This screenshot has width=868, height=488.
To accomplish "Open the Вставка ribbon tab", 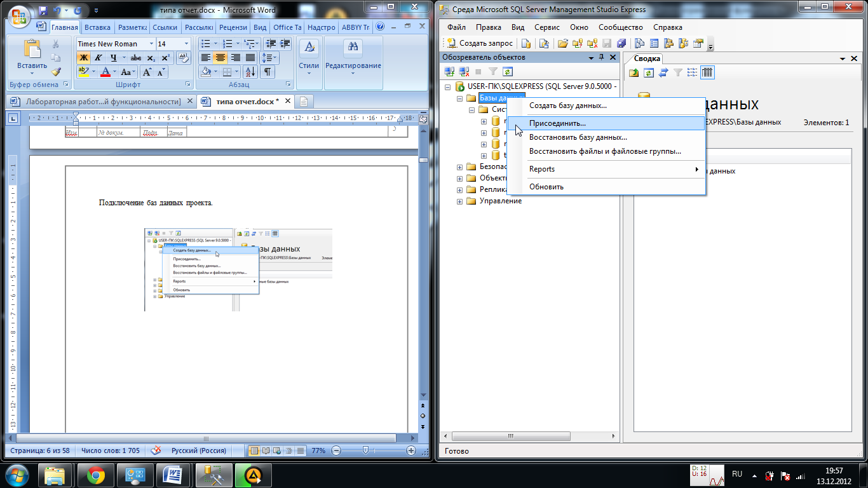I will tap(97, 27).
